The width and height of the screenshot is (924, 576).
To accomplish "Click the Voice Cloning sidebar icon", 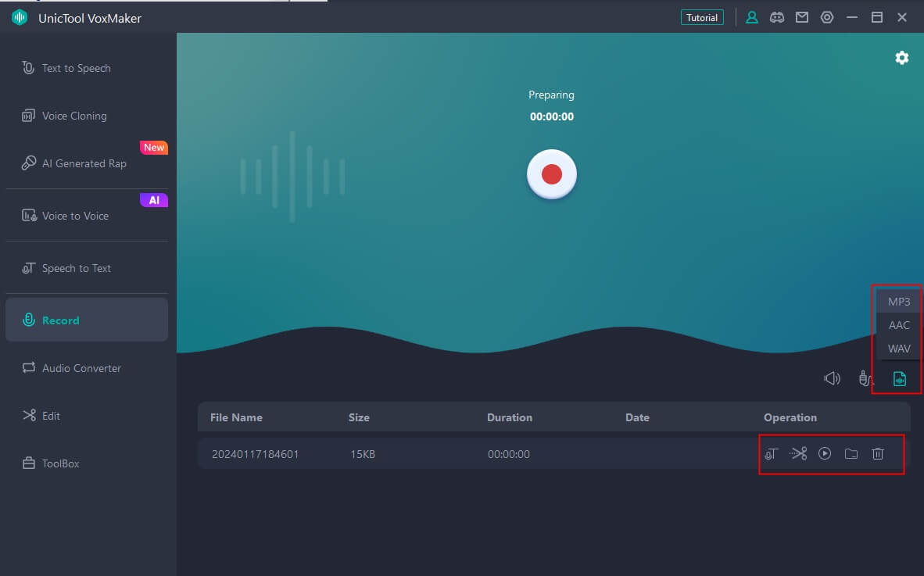I will coord(28,116).
